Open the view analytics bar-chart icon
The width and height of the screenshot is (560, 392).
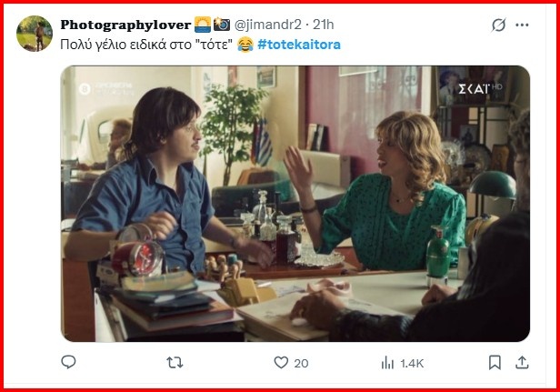[x=387, y=363]
